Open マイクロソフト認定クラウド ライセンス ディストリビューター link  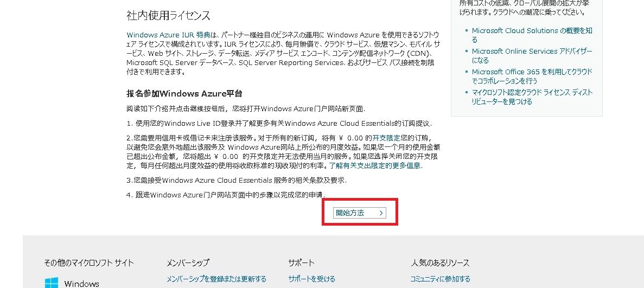tap(532, 97)
